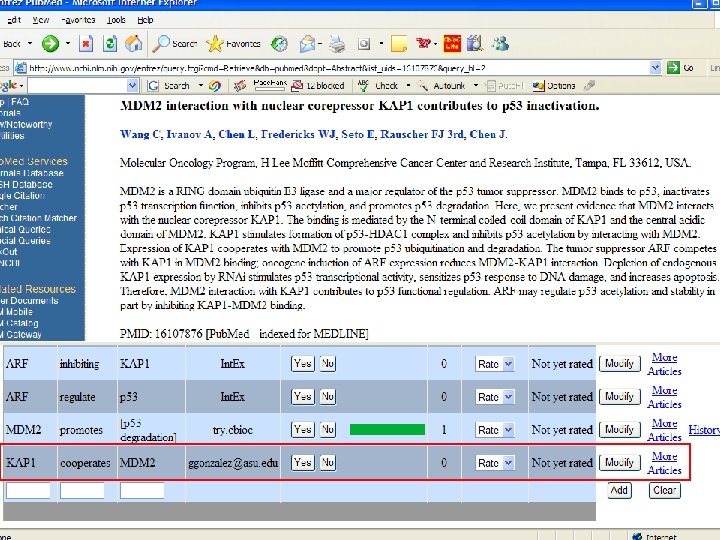
Task: Open Forward button history dropdown arrow
Action: tap(68, 44)
